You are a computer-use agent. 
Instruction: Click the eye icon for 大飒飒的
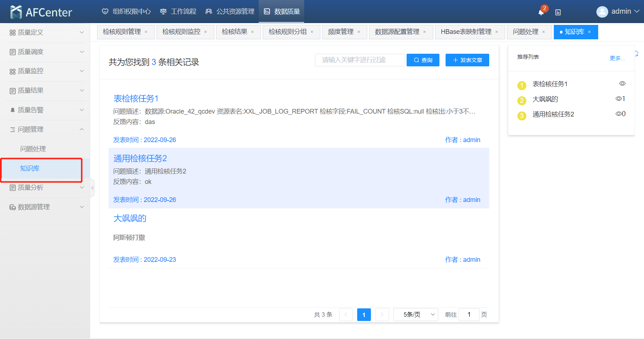[x=618, y=99]
